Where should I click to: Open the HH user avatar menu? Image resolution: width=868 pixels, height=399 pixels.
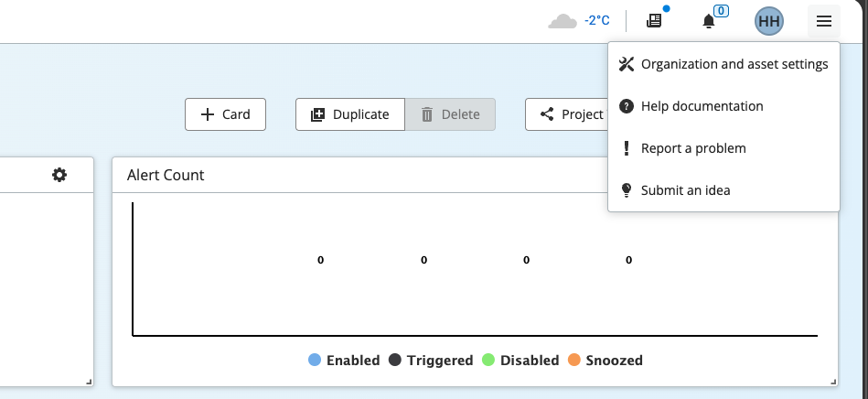[768, 21]
